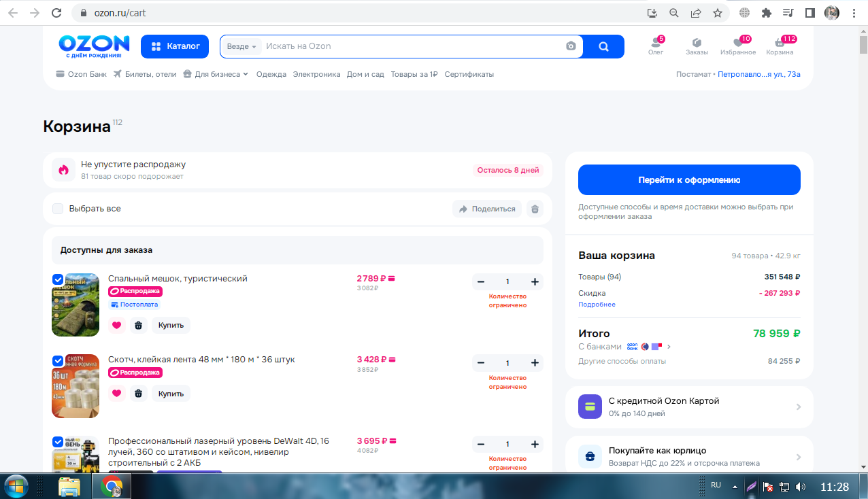The image size is (868, 499).
Task: Open the Спальный мешок product thumbnail
Action: point(76,305)
